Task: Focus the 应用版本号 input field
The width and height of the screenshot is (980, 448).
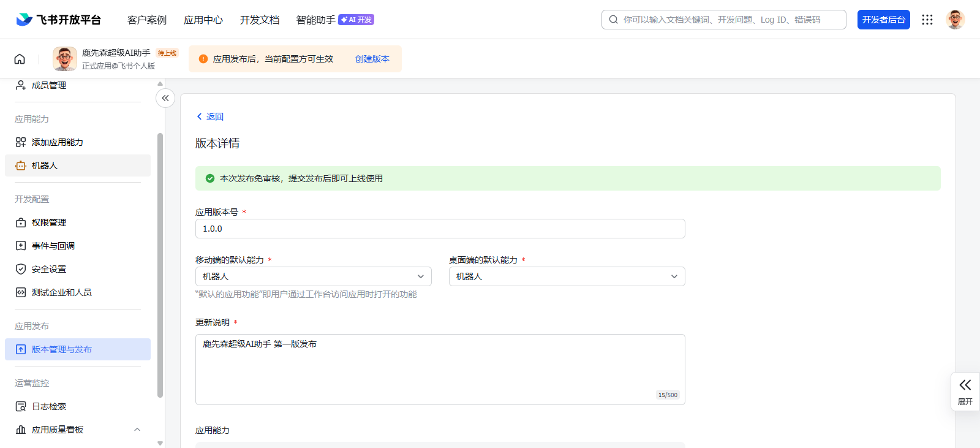Action: tap(440, 229)
